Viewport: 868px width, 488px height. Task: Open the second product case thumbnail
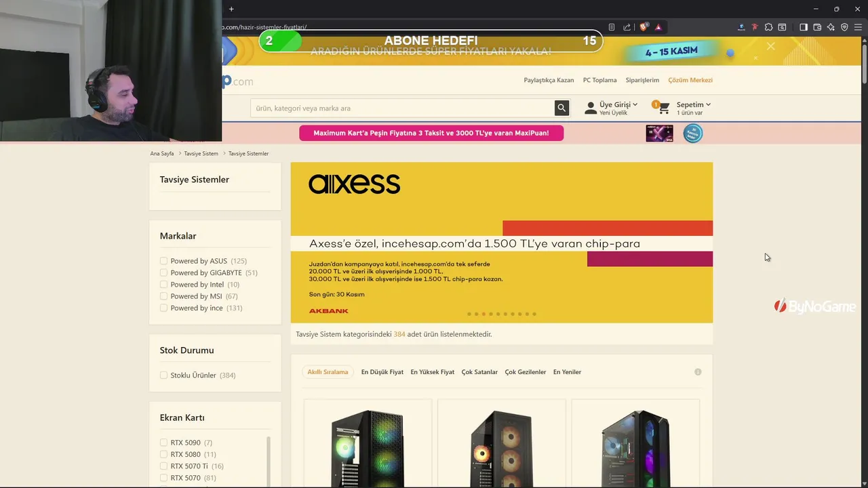501,447
